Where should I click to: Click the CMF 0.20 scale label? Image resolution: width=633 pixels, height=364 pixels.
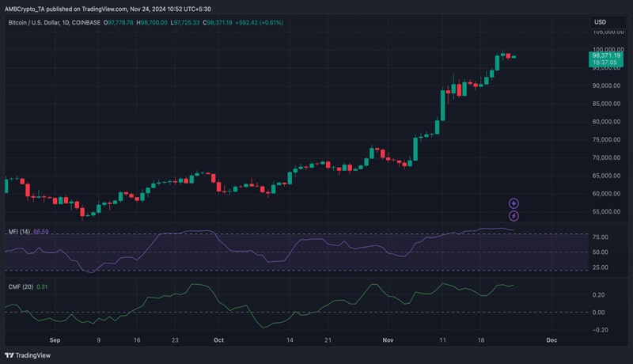tap(599, 295)
